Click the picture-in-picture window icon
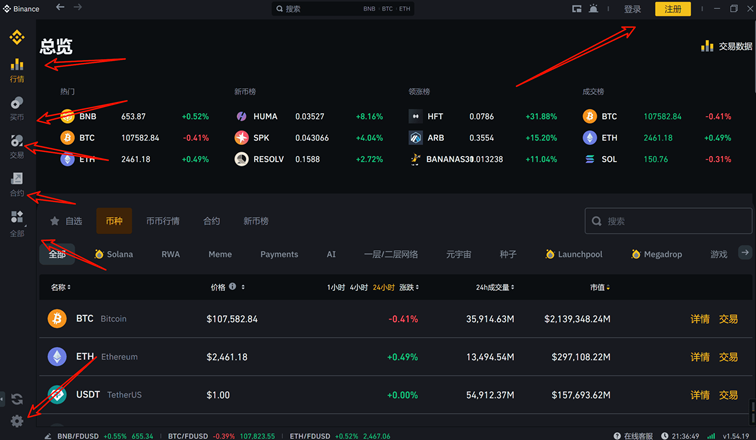 tap(577, 9)
